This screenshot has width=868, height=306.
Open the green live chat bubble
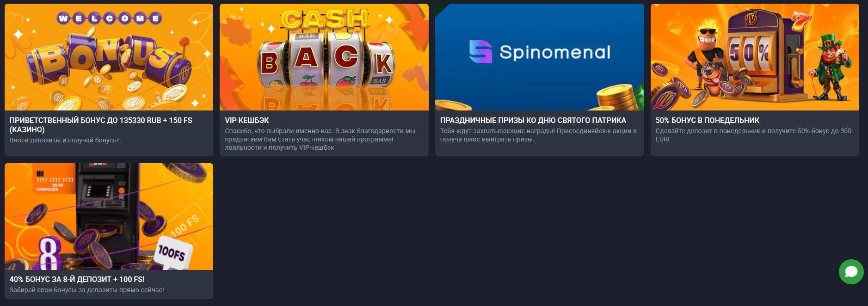click(x=851, y=272)
